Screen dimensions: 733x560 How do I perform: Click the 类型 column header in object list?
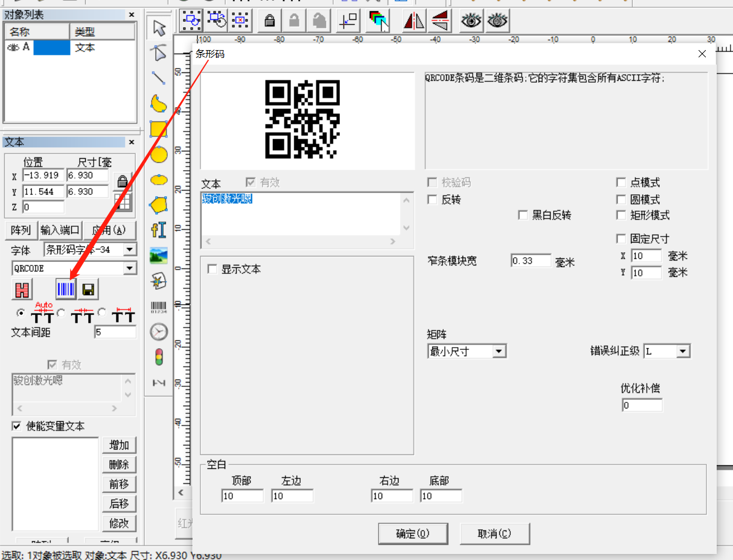point(103,31)
